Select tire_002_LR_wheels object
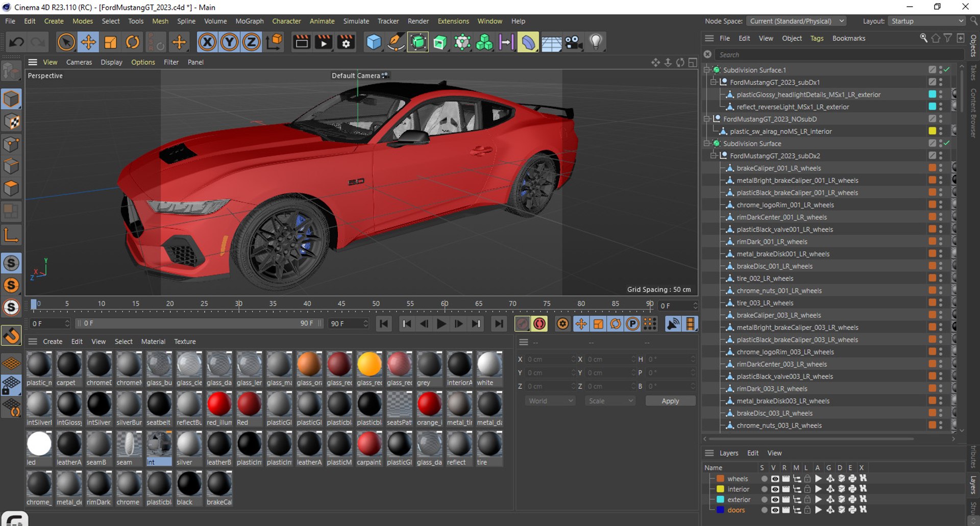 point(765,278)
